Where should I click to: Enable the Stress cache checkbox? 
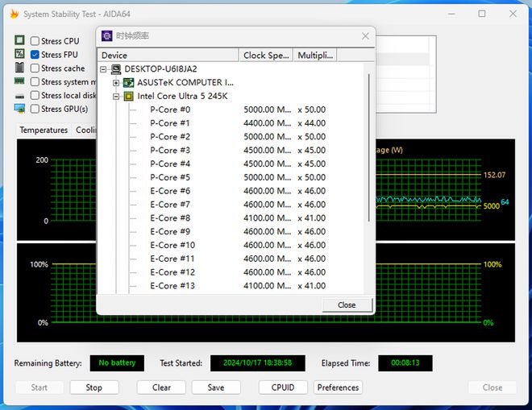[x=35, y=68]
